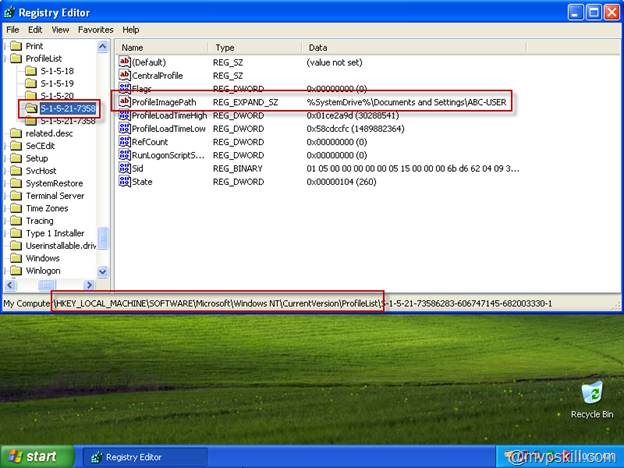Select the Terminal Server key
The image size is (624, 468).
coord(55,195)
